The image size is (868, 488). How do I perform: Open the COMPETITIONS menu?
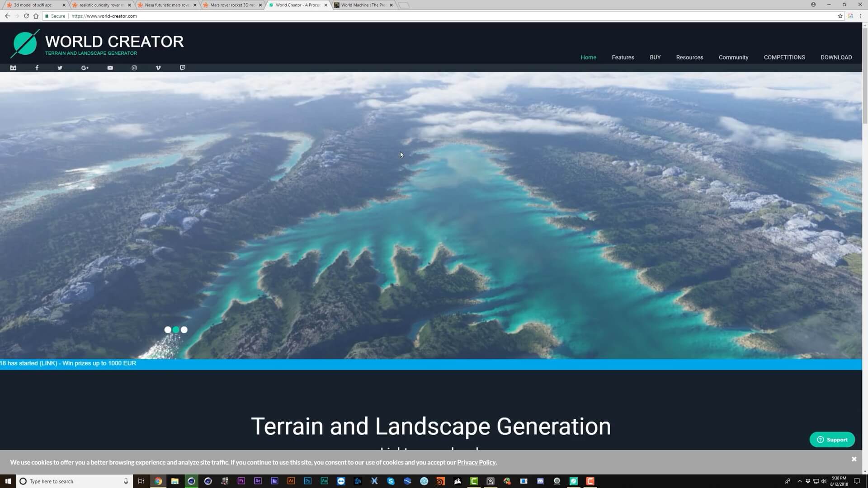point(784,57)
